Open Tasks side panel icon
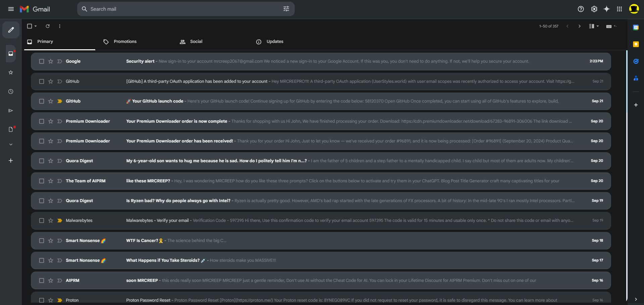This screenshot has width=644, height=305. point(636,61)
